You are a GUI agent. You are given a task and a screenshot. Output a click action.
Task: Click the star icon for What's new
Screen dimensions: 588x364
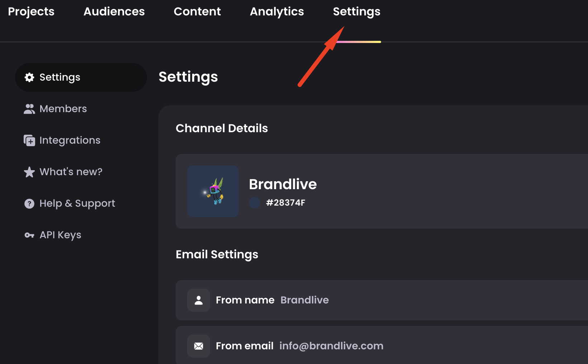[29, 172]
